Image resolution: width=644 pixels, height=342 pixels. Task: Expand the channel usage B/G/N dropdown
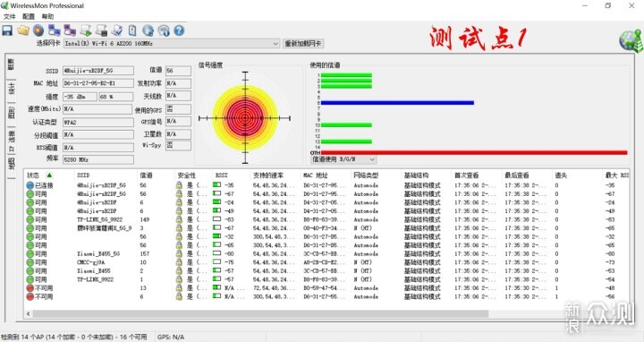click(343, 159)
